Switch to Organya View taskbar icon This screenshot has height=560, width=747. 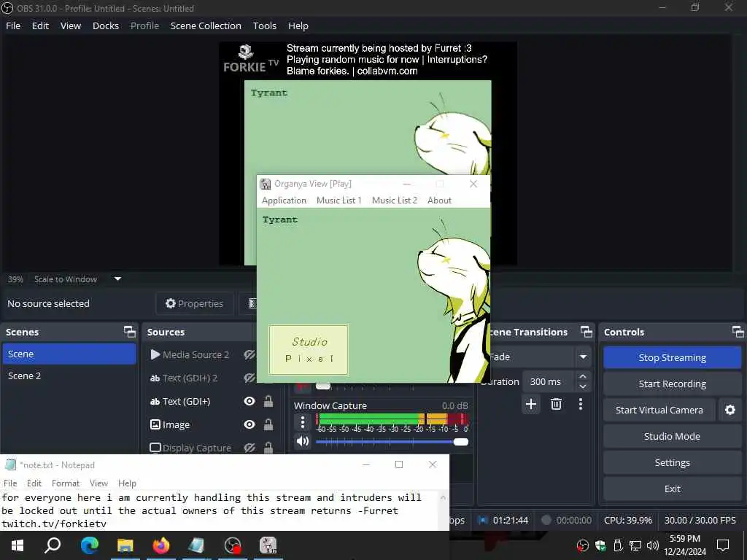(268, 545)
